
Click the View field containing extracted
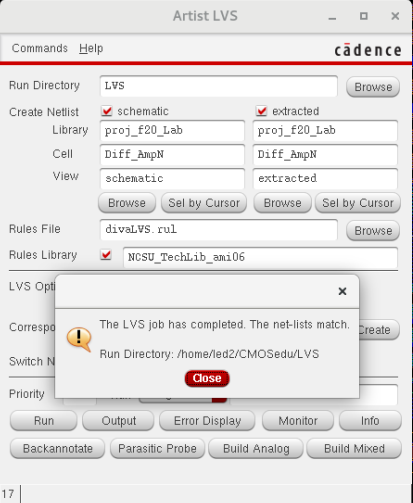point(325,179)
